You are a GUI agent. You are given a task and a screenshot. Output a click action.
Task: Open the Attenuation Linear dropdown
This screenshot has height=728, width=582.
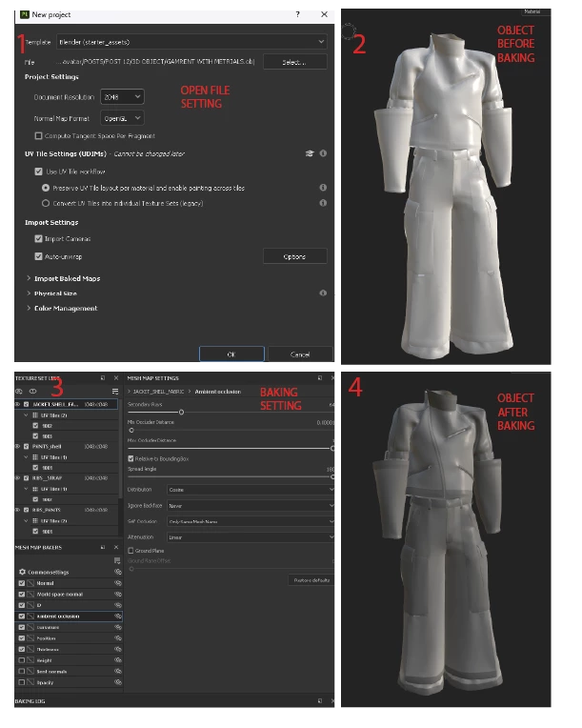coord(251,537)
